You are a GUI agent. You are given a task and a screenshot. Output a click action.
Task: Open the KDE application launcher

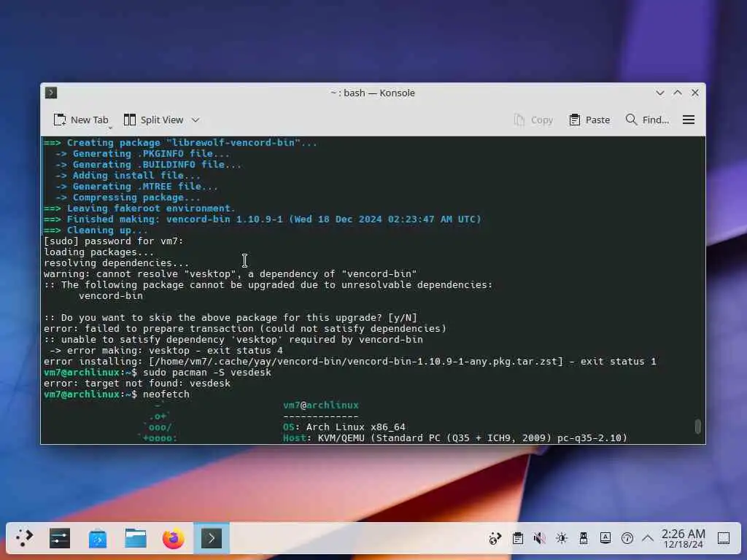(24, 538)
